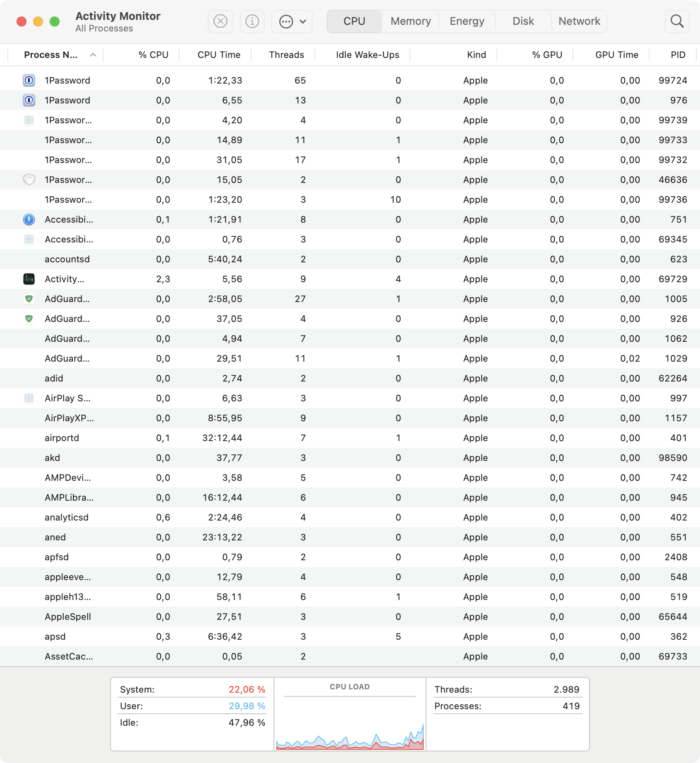Viewport: 700px width, 763px height.
Task: Click the Idle percentage 47,96 %
Action: click(247, 722)
